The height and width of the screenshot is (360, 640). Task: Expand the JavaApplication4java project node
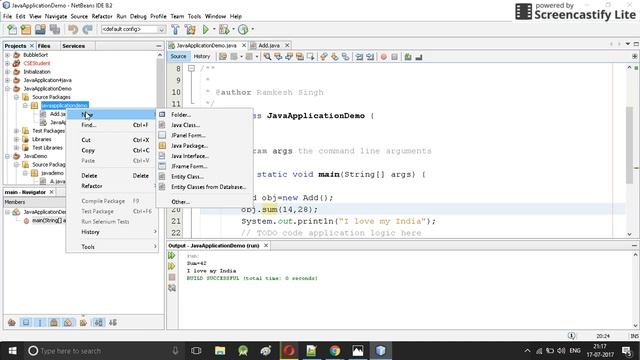pyautogui.click(x=7, y=80)
